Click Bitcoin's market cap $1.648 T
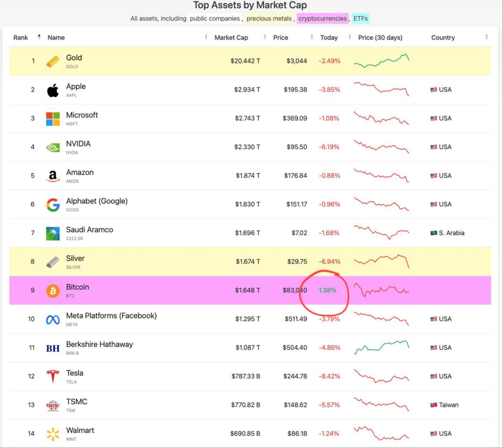 248,290
